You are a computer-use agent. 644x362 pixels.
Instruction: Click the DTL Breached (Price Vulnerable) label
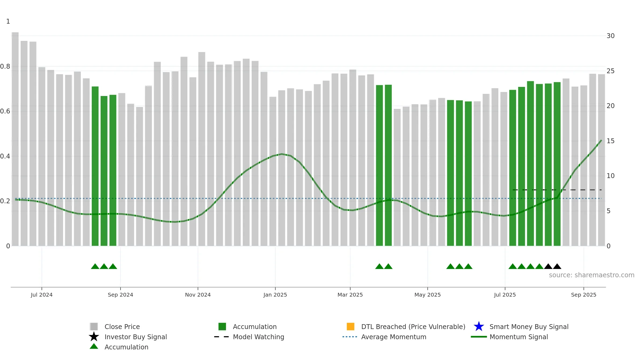tap(413, 327)
